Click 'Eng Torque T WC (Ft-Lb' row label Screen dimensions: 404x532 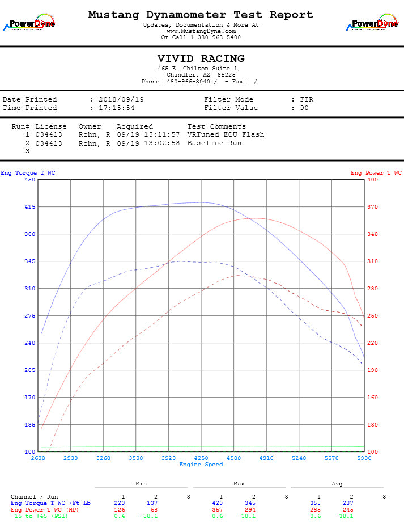[50, 503]
